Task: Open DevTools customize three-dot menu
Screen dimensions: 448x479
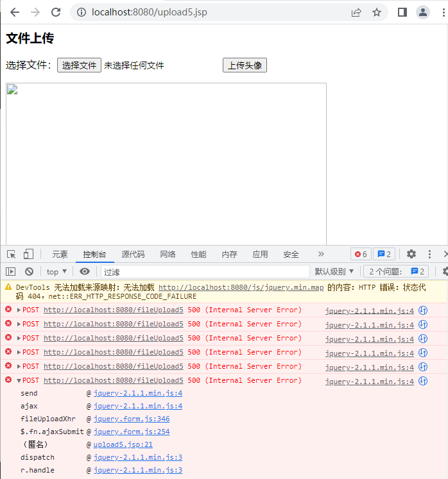Action: [429, 254]
